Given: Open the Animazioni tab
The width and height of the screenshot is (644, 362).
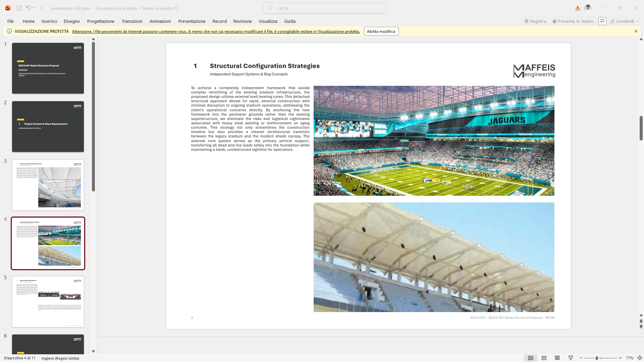Looking at the screenshot, I should point(160,21).
